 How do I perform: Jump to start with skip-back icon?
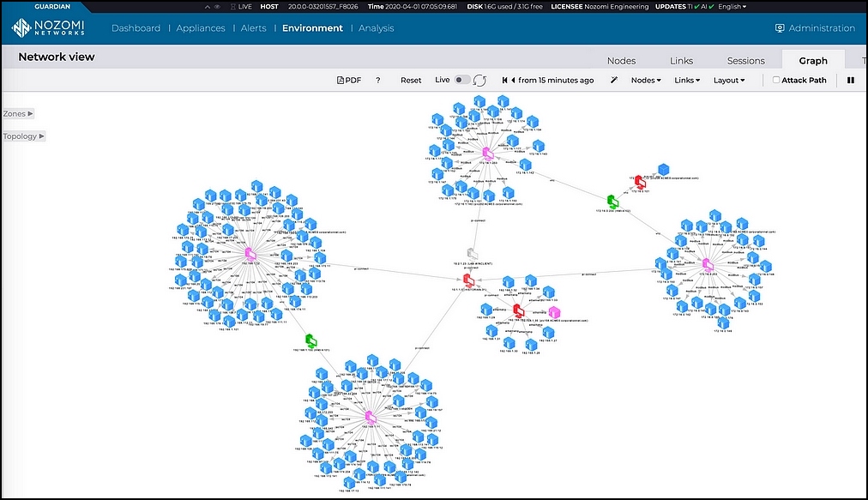click(505, 81)
